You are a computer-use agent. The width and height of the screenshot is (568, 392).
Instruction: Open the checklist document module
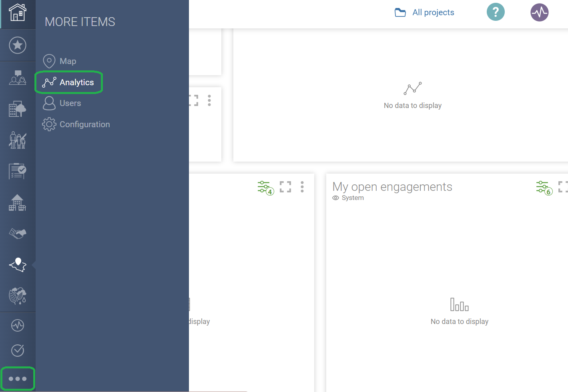click(x=18, y=171)
